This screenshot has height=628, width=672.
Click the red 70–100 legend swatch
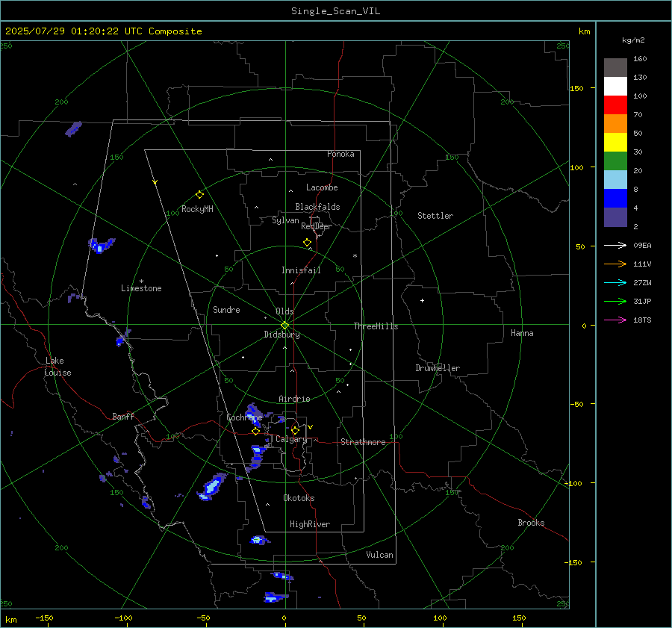[615, 105]
